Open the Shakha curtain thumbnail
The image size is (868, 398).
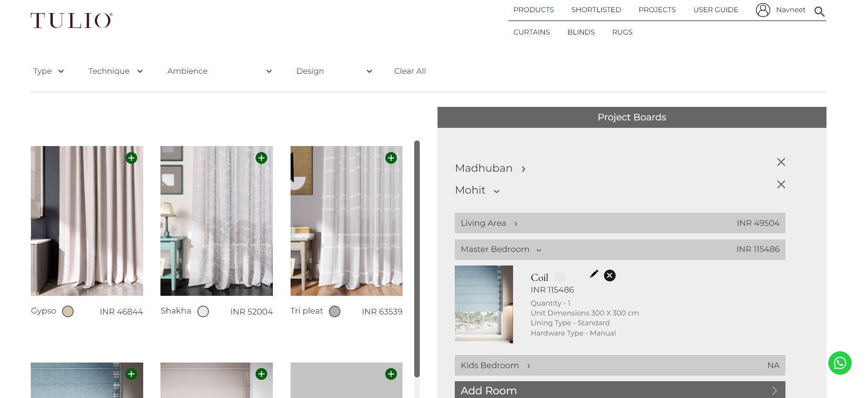click(x=216, y=221)
